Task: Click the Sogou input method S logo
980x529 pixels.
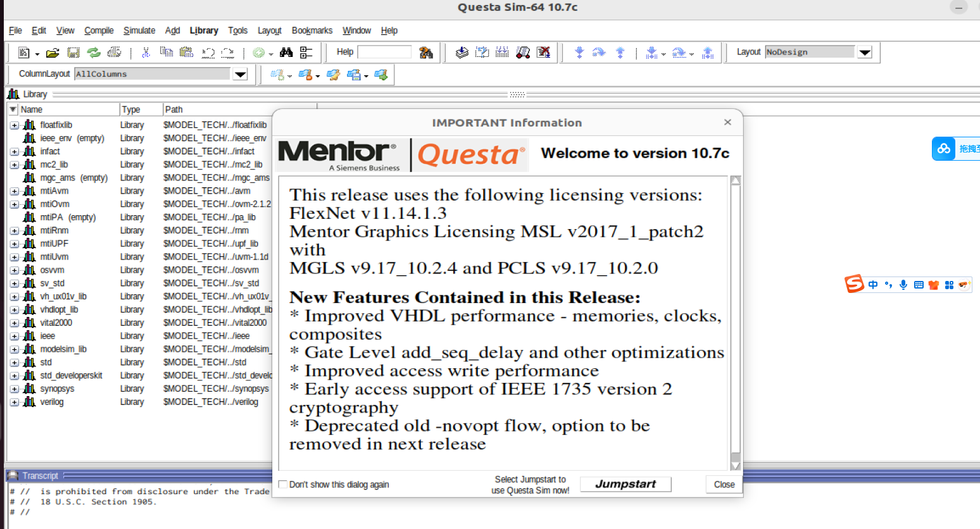Action: (x=854, y=284)
